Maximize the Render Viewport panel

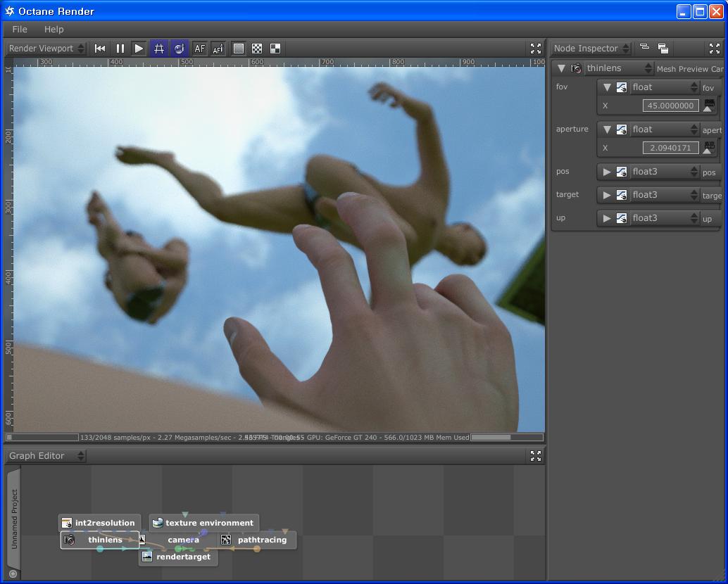536,49
